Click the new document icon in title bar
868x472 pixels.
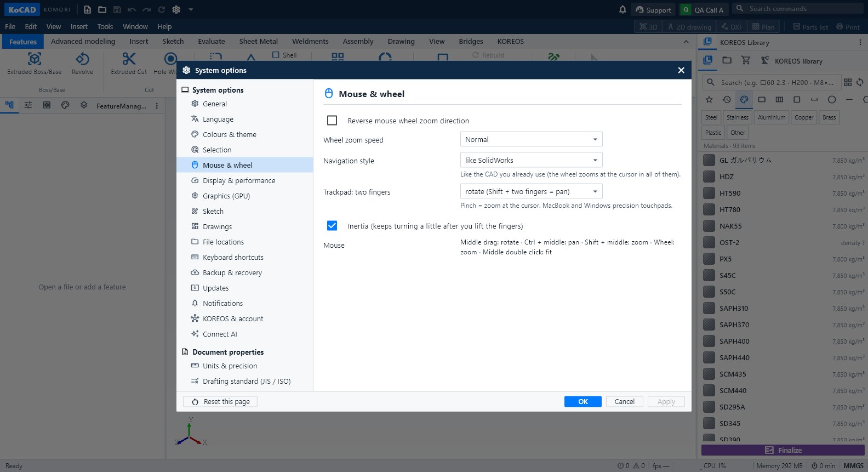tap(87, 9)
